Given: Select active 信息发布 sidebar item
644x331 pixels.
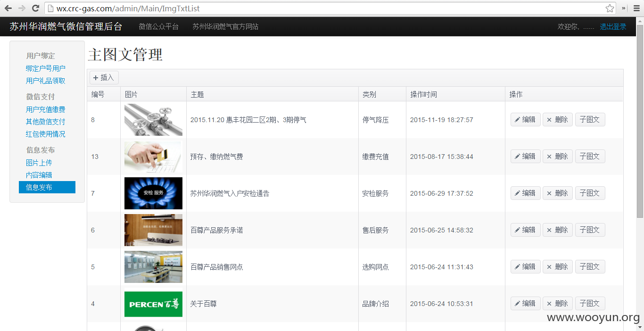Looking at the screenshot, I should [47, 187].
